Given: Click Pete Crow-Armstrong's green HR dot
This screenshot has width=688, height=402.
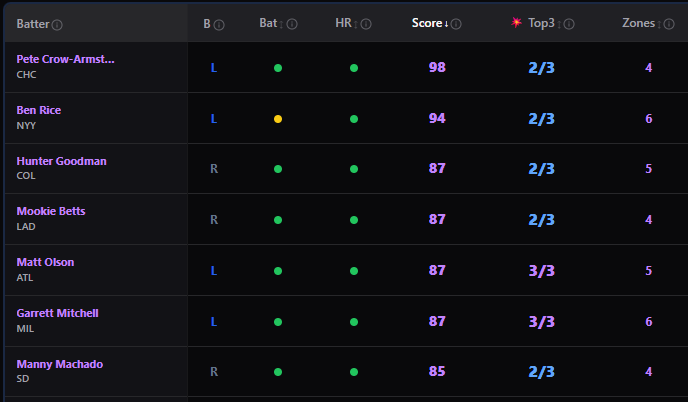Looking at the screenshot, I should point(354,68).
